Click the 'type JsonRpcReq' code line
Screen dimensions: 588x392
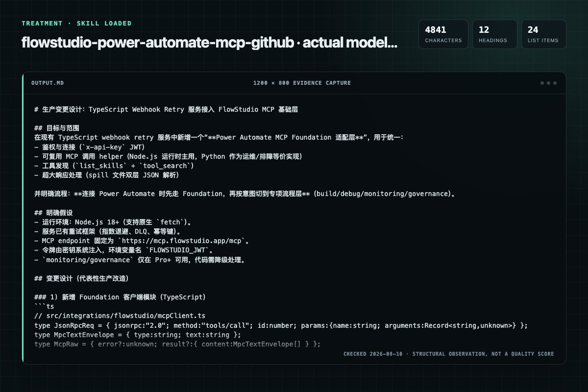point(281,325)
